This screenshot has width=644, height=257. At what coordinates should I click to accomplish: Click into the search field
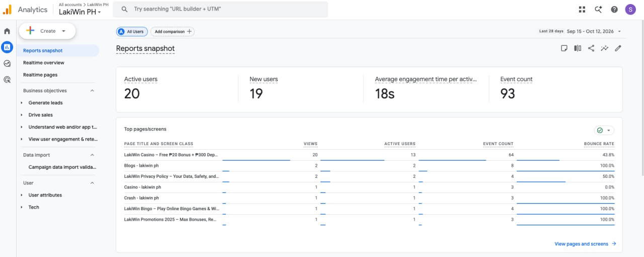(x=220, y=10)
